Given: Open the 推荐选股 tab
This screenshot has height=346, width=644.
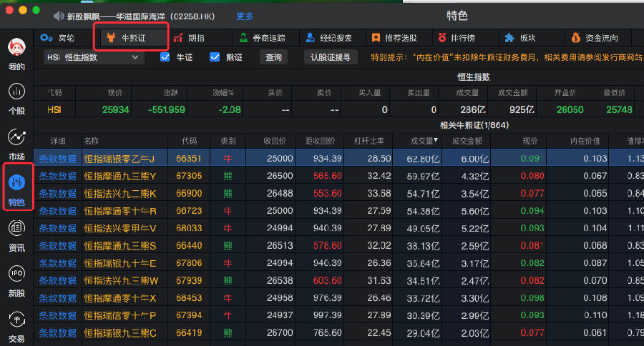Looking at the screenshot, I should pyautogui.click(x=394, y=38).
